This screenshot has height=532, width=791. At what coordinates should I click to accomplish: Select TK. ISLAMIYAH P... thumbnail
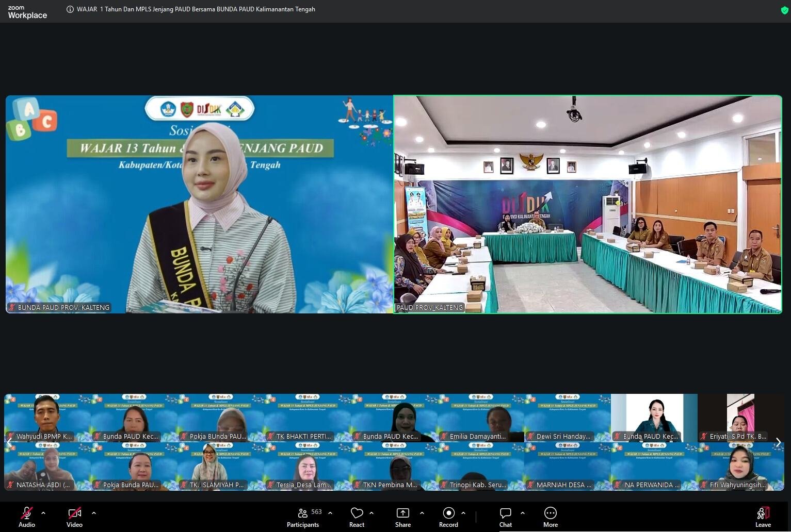point(221,467)
